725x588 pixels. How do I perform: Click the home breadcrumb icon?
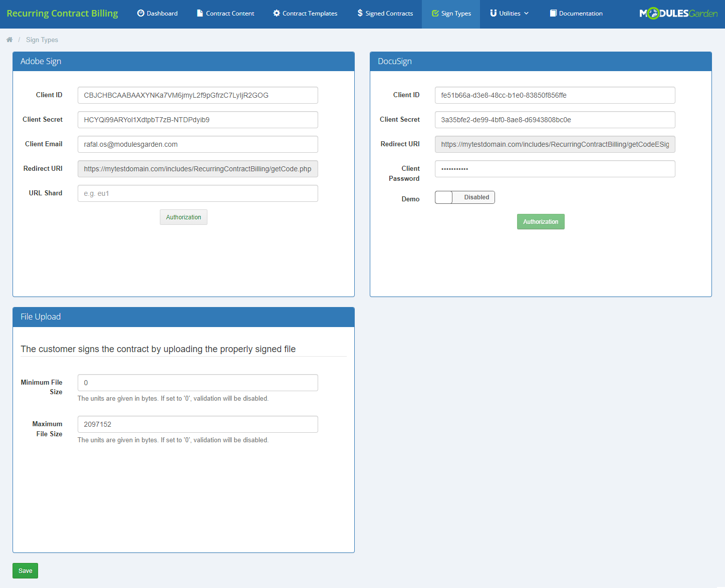[x=10, y=40]
